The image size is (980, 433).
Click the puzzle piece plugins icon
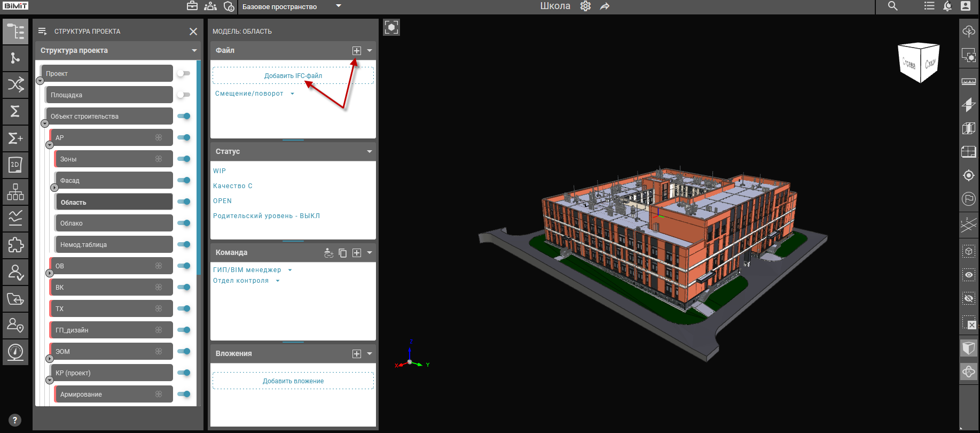(15, 245)
